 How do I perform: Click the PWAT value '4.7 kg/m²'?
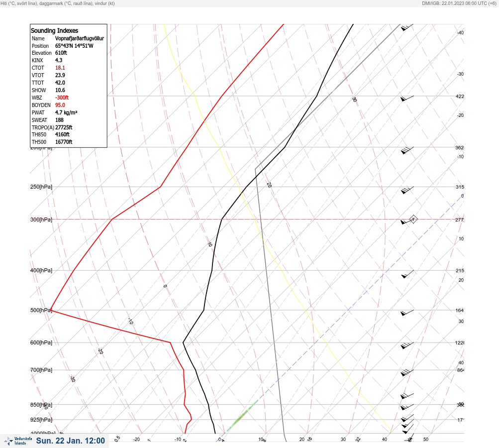pos(66,112)
